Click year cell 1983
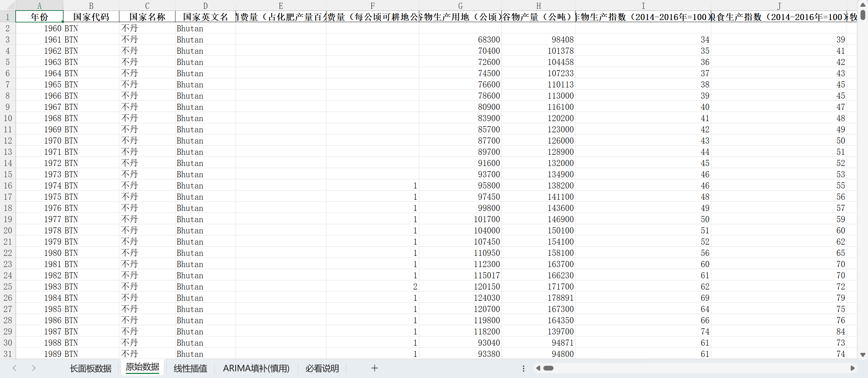The height and width of the screenshot is (378, 868). click(x=39, y=286)
